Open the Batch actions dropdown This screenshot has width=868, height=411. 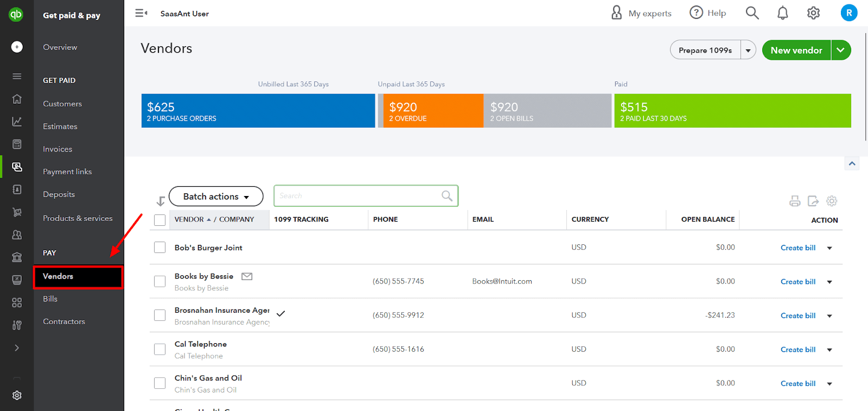pyautogui.click(x=216, y=197)
